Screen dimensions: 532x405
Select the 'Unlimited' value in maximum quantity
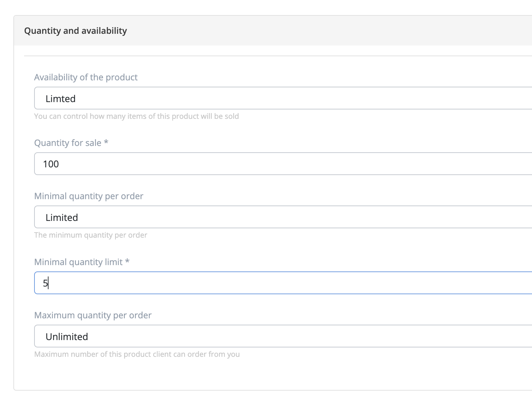[67, 337]
